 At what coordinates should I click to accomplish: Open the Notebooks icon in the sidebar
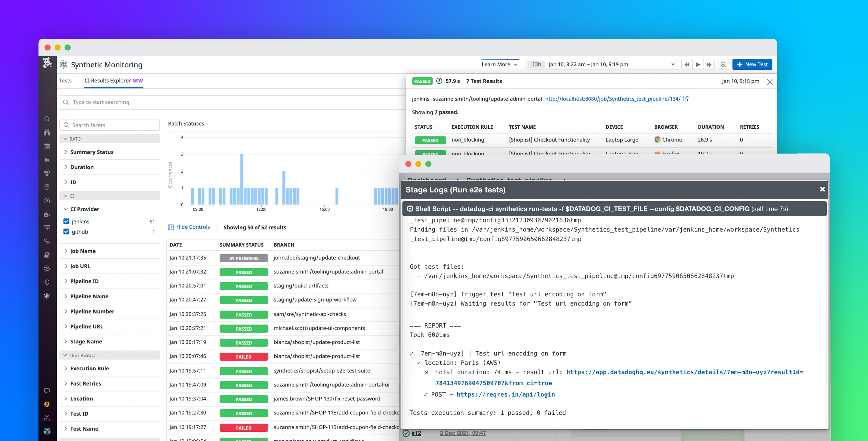coord(47,255)
